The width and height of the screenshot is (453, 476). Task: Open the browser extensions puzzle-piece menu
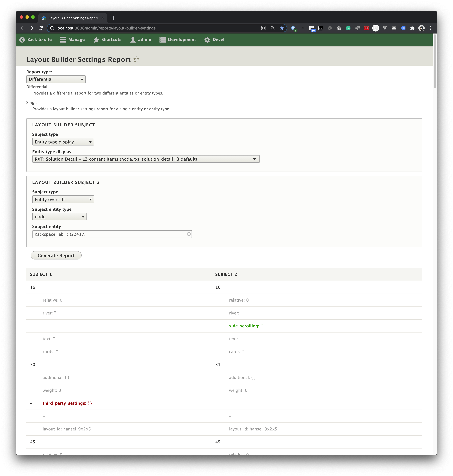(x=412, y=28)
